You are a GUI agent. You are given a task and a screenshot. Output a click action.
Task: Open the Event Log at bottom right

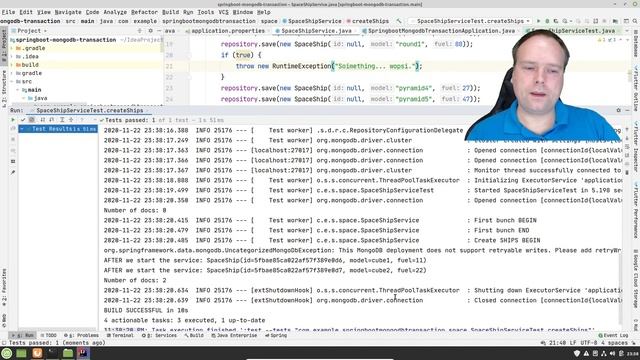[x=613, y=336]
